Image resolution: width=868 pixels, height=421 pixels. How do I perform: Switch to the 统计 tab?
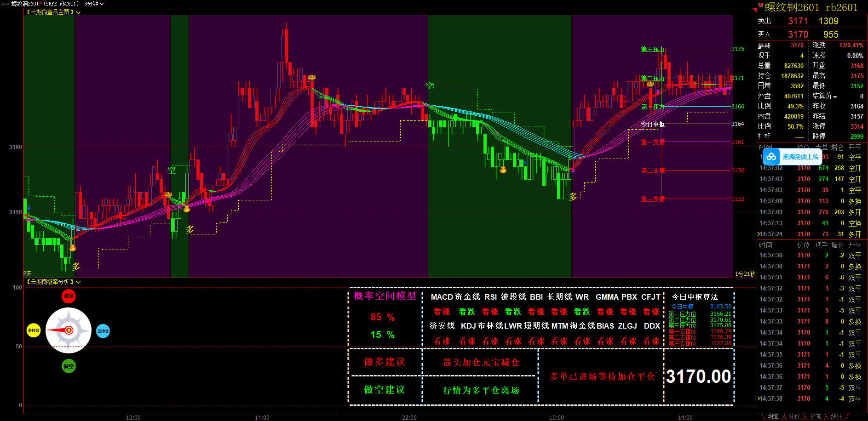tap(836, 416)
